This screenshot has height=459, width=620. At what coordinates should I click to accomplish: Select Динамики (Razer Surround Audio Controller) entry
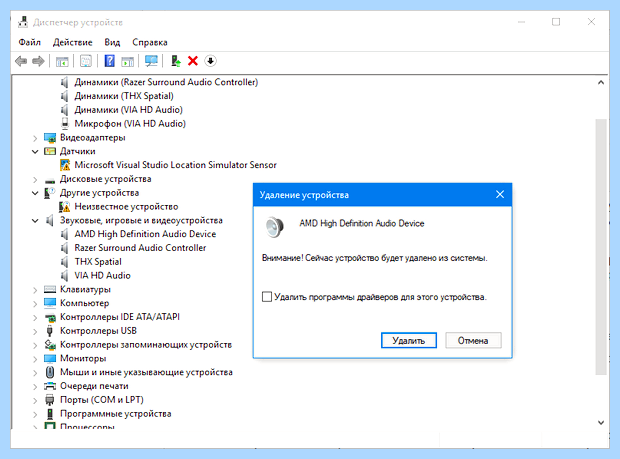(166, 82)
